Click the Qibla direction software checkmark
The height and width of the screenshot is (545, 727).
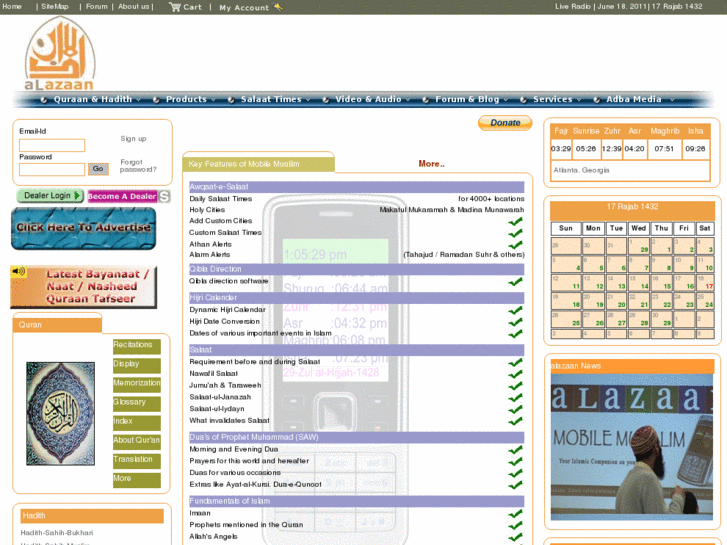[x=515, y=282]
